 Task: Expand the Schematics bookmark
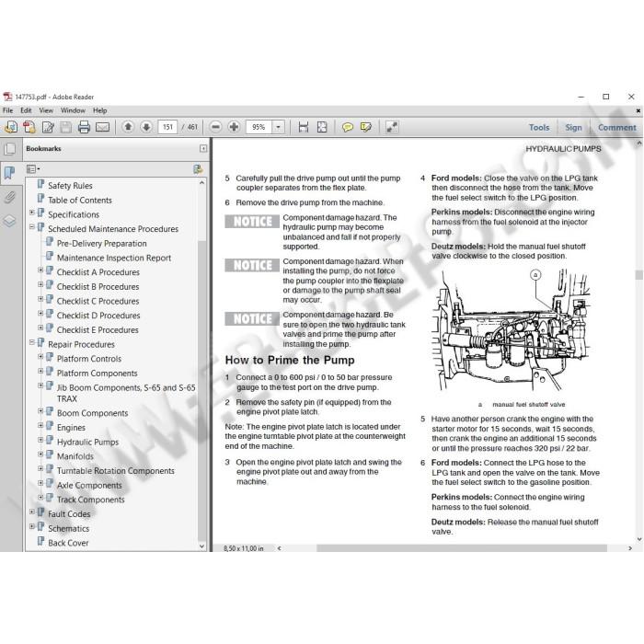coord(32,526)
